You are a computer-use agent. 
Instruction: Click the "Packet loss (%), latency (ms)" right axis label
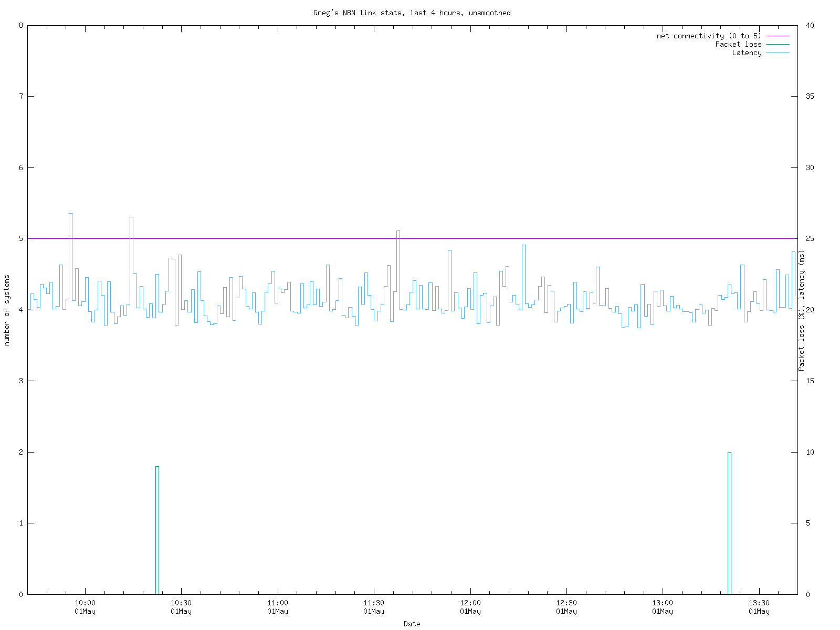[x=801, y=310]
